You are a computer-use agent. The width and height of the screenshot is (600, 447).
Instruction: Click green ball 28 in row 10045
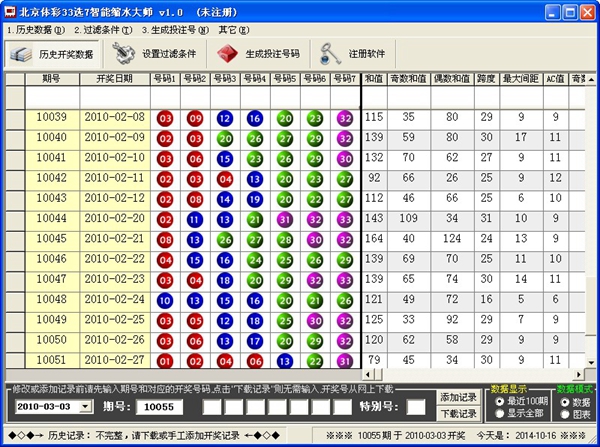point(285,240)
